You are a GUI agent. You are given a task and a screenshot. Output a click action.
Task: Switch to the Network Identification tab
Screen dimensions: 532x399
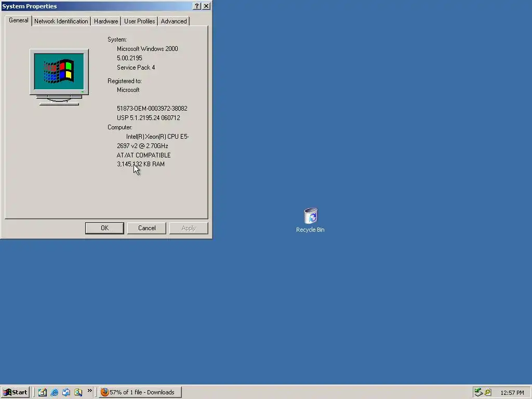61,21
